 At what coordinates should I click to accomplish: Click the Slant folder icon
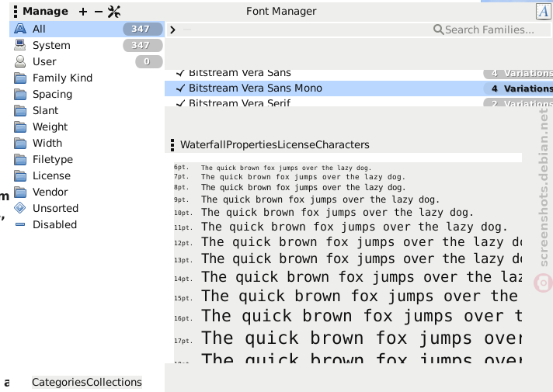click(20, 110)
